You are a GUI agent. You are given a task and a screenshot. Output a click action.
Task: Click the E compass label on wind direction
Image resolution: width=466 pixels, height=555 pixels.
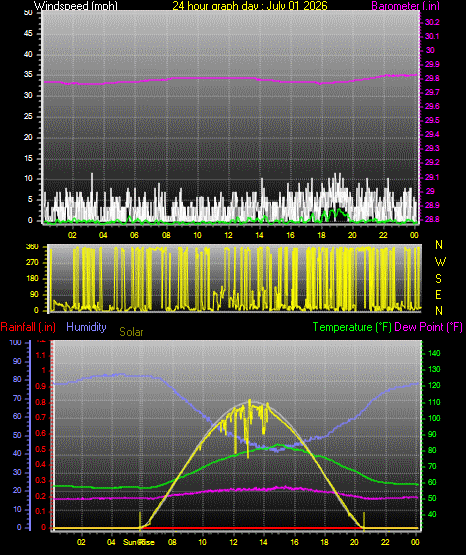(x=438, y=294)
